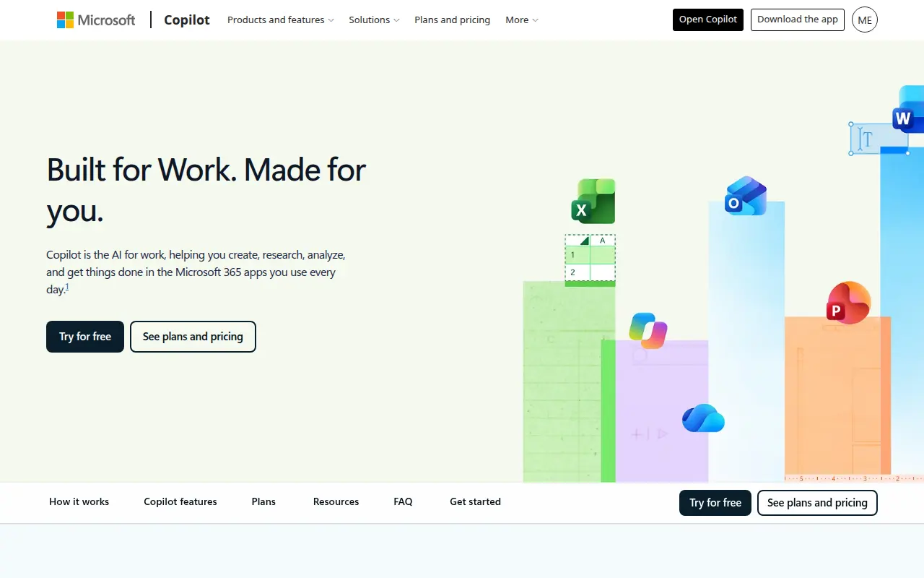Screen dimensions: 924x578
Task: Click the Excel app icon
Action: 593,202
